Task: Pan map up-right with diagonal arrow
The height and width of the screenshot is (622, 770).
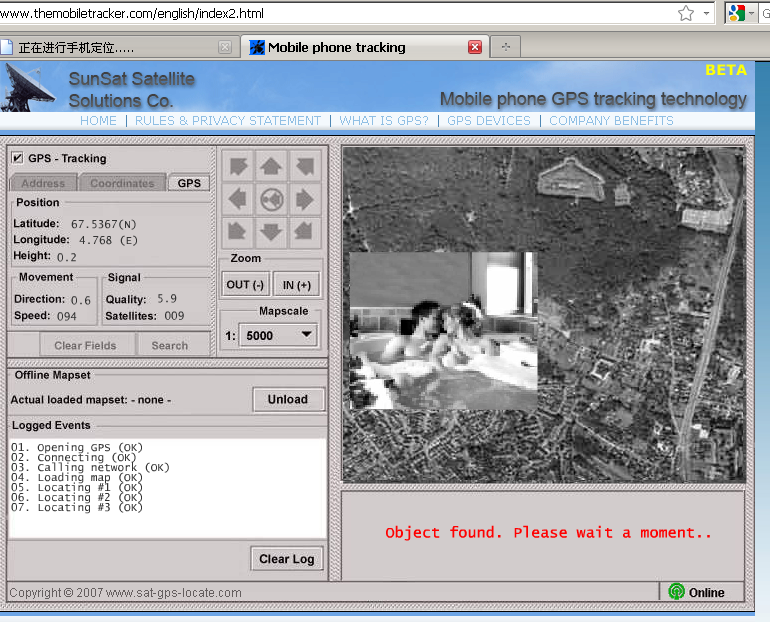Action: (305, 166)
